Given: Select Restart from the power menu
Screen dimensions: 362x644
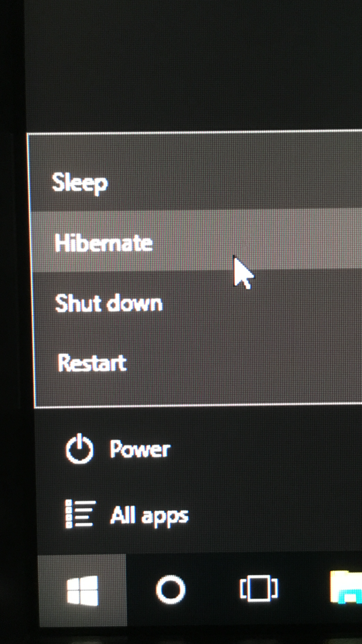Looking at the screenshot, I should point(198,363).
